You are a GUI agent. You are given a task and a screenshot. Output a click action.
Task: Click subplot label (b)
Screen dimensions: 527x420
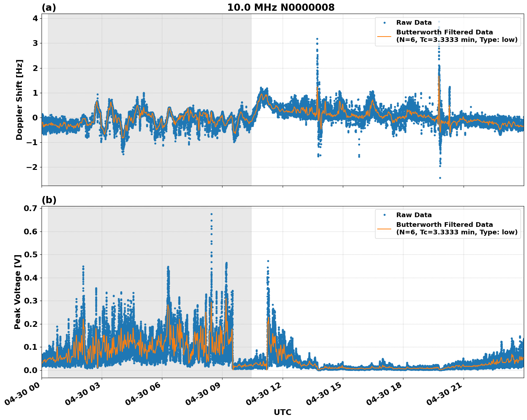pyautogui.click(x=49, y=200)
